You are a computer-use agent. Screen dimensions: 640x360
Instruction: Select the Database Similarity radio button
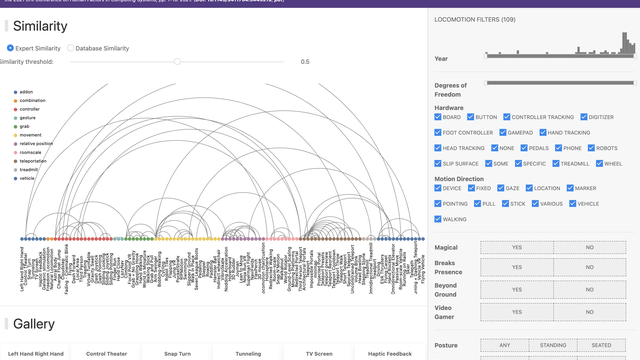(x=71, y=48)
